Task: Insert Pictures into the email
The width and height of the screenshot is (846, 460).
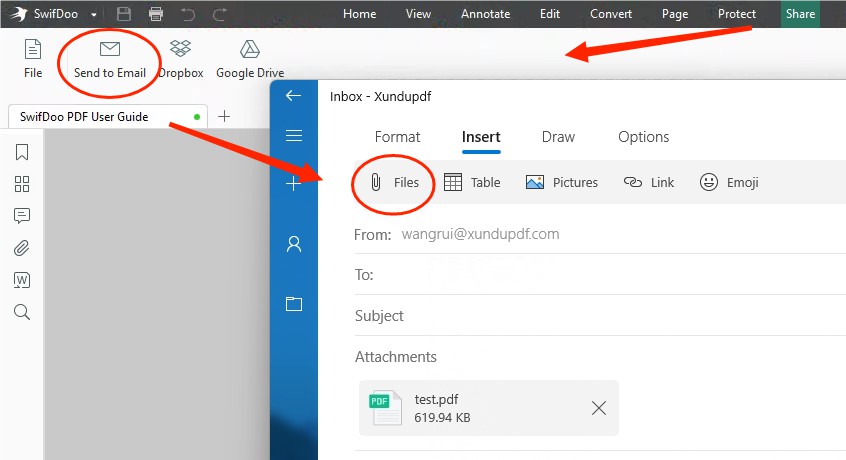Action: point(562,183)
